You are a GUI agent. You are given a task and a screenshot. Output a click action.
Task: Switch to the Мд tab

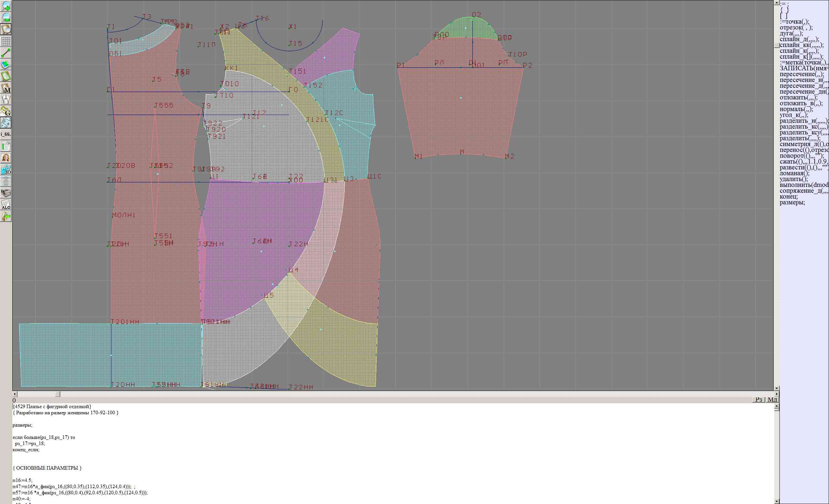coord(772,399)
